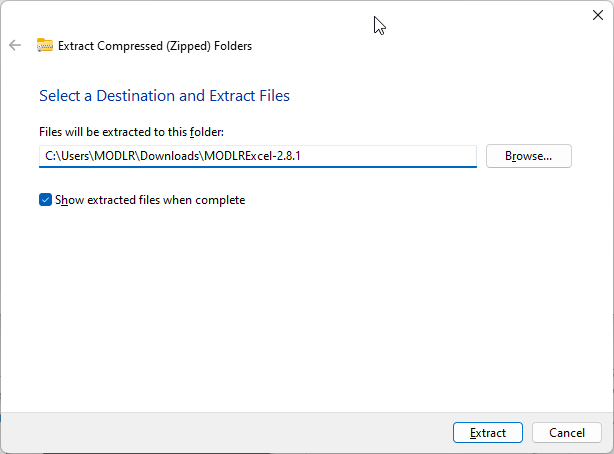Click the empty title bar area

click(x=250, y=14)
